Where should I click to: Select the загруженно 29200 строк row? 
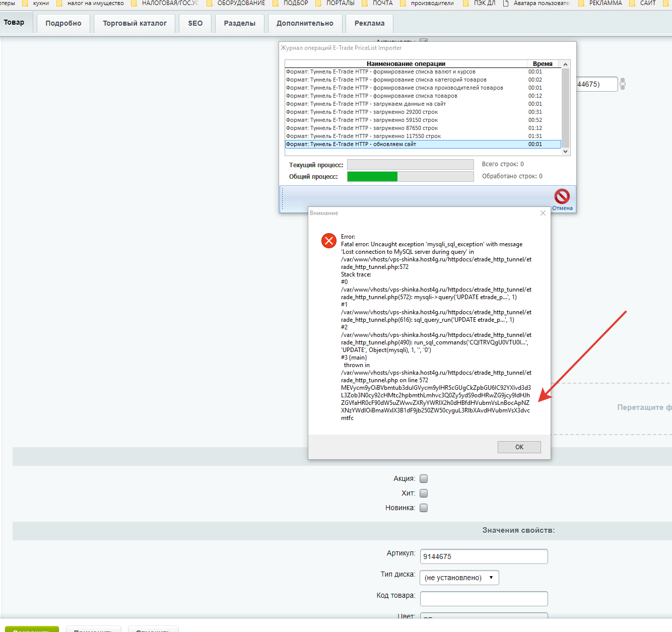tap(423, 112)
